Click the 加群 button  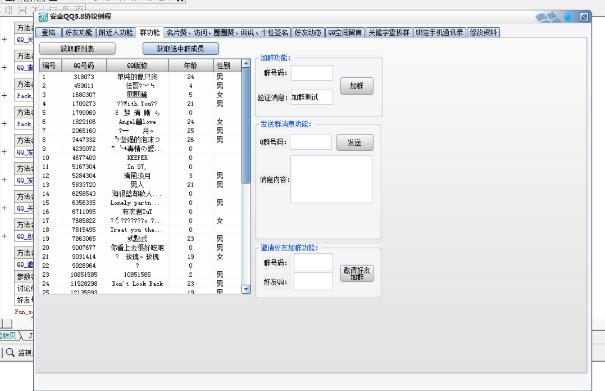(357, 86)
